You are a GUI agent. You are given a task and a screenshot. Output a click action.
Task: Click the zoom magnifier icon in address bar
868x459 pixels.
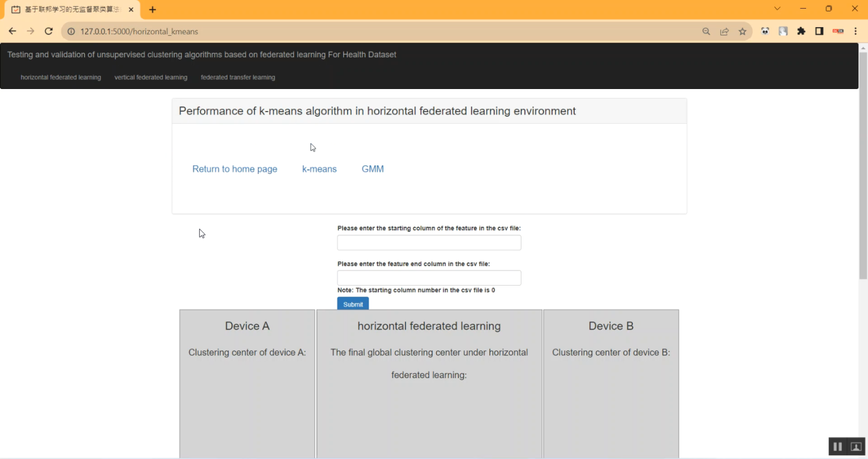[706, 31]
